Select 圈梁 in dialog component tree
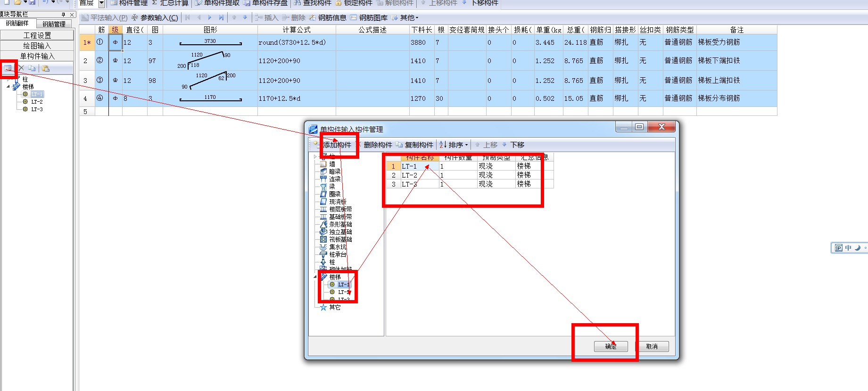Screen dimensions: 868x391 335,194
